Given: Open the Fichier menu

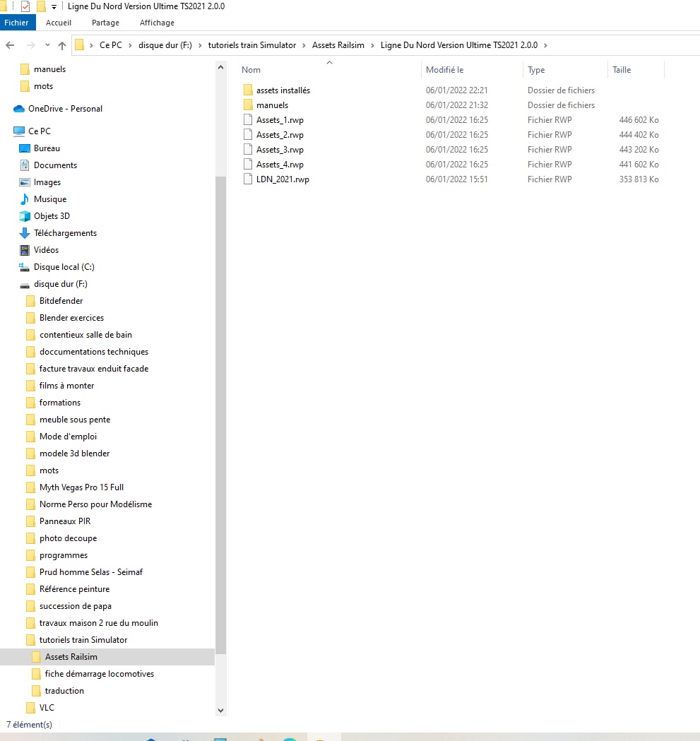Looking at the screenshot, I should [16, 23].
